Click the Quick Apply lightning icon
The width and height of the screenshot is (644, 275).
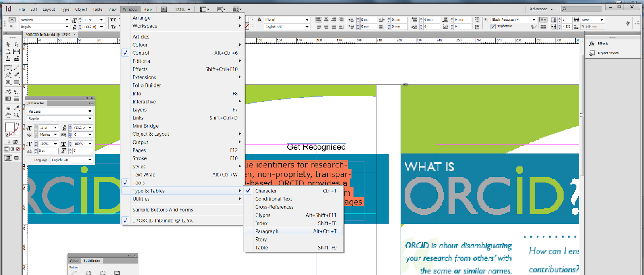(627, 23)
